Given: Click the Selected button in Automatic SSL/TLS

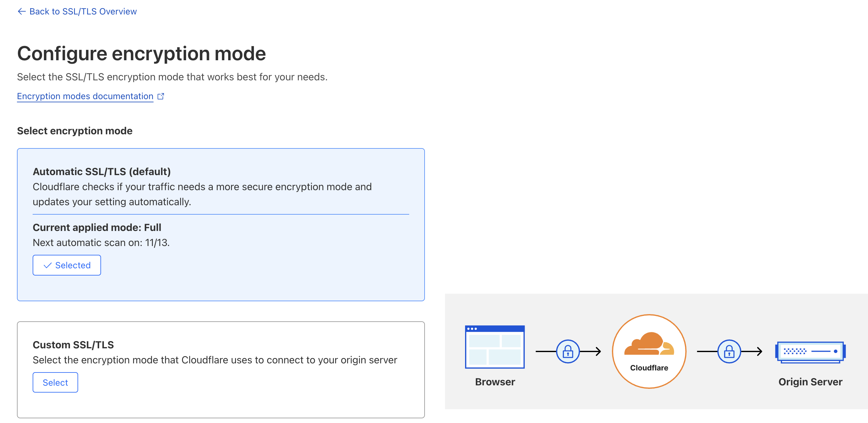Looking at the screenshot, I should pyautogui.click(x=67, y=265).
